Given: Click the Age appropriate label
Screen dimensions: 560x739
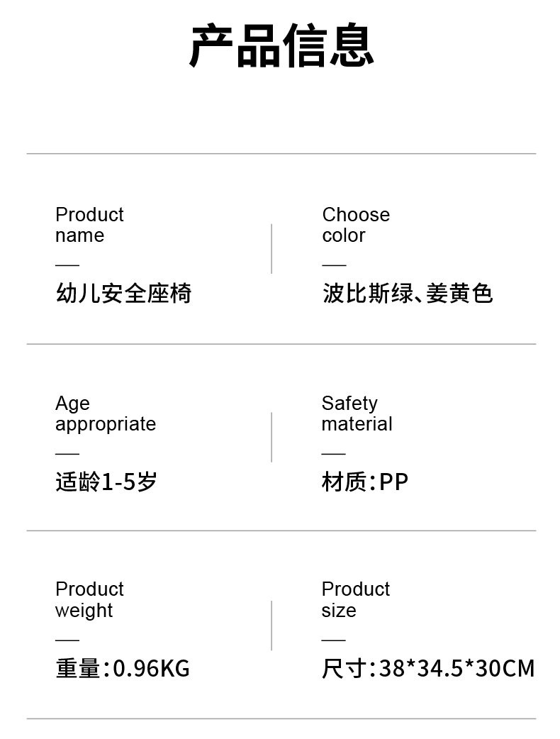Looking at the screenshot, I should [105, 413].
